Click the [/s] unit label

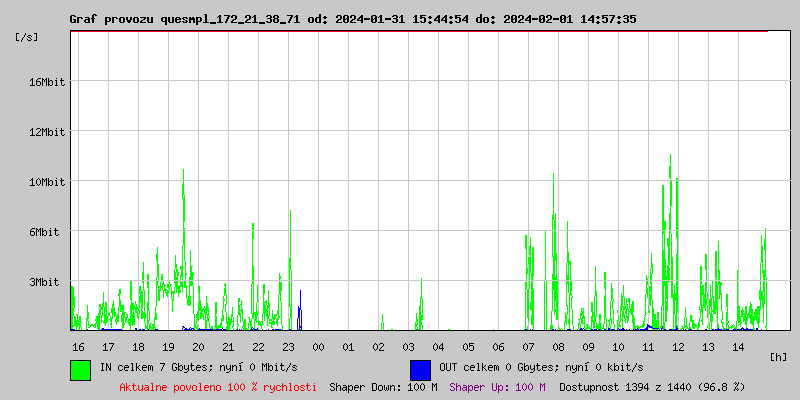tap(27, 36)
